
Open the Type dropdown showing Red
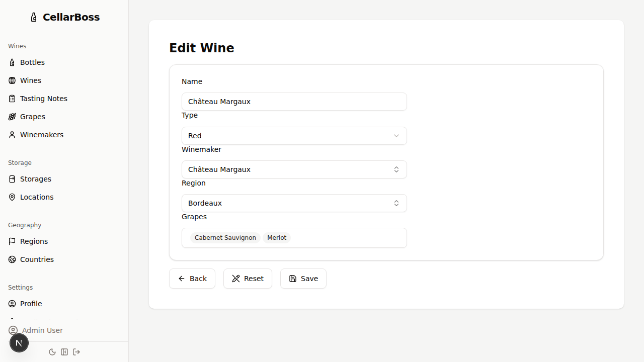[x=294, y=136]
